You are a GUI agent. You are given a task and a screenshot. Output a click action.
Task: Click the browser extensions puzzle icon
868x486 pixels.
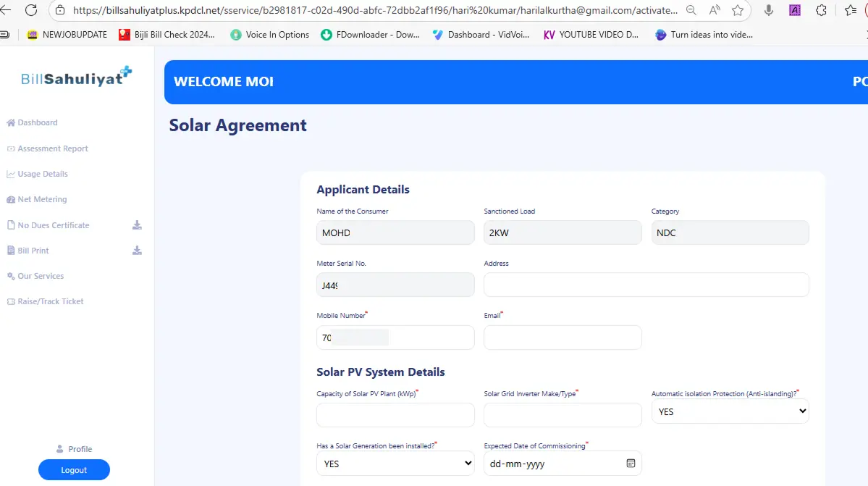tap(821, 10)
